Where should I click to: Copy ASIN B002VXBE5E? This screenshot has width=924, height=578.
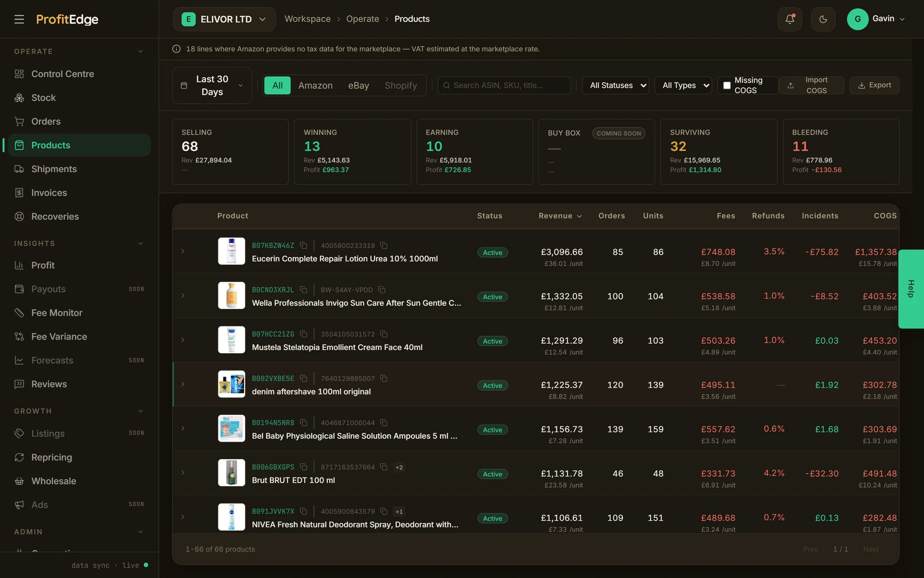pos(304,378)
